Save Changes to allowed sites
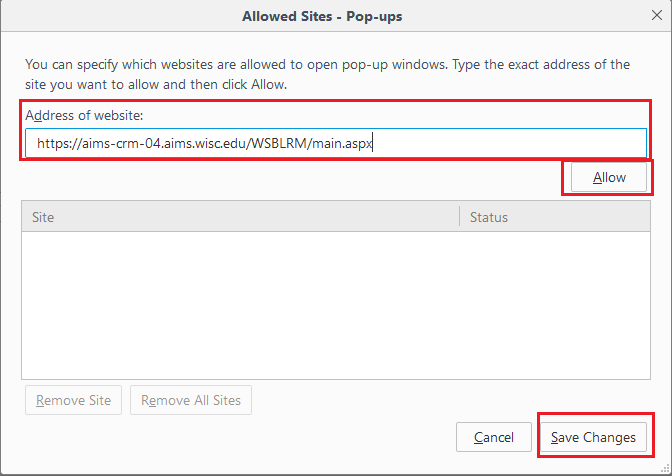 593,437
